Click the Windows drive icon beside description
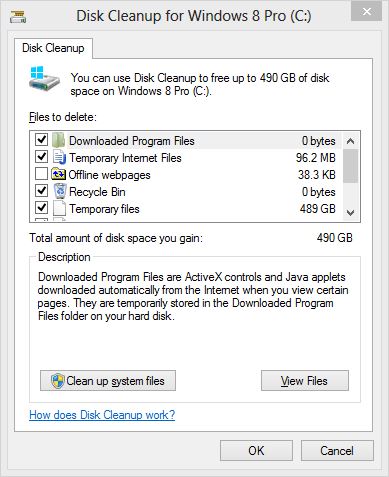 [44, 81]
